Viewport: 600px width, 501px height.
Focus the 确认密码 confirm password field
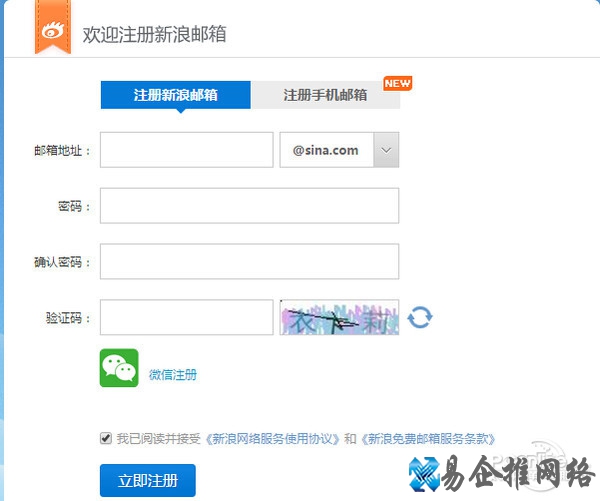point(249,261)
